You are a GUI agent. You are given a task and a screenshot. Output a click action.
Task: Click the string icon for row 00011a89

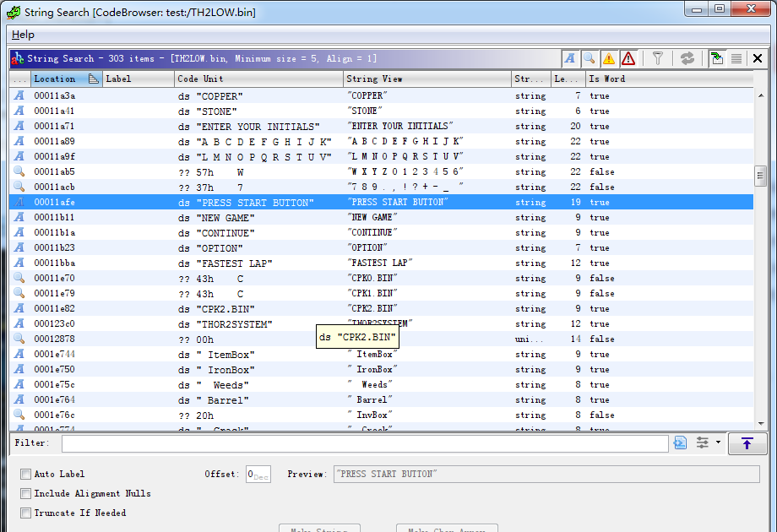(x=19, y=141)
